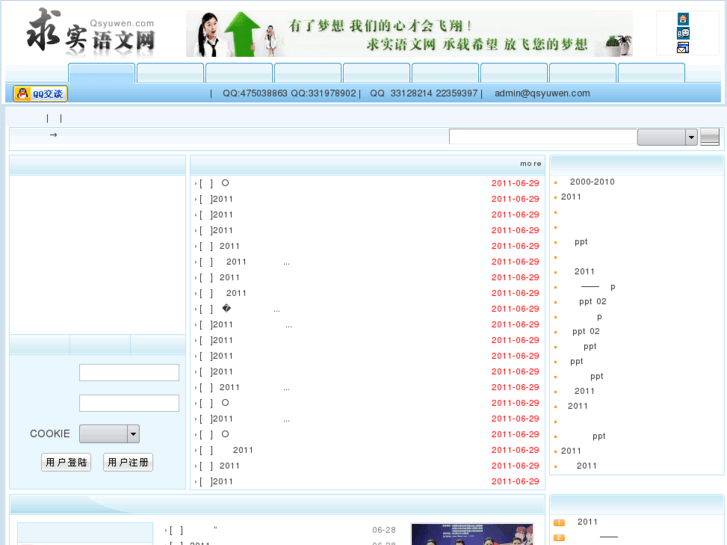This screenshot has height=545, width=727.
Task: Click the home house icon in header
Action: (x=683, y=19)
